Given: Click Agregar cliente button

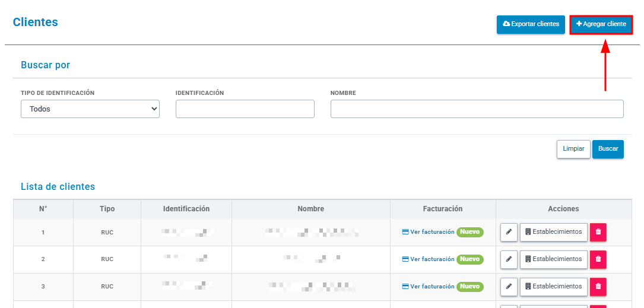Looking at the screenshot, I should pos(601,24).
